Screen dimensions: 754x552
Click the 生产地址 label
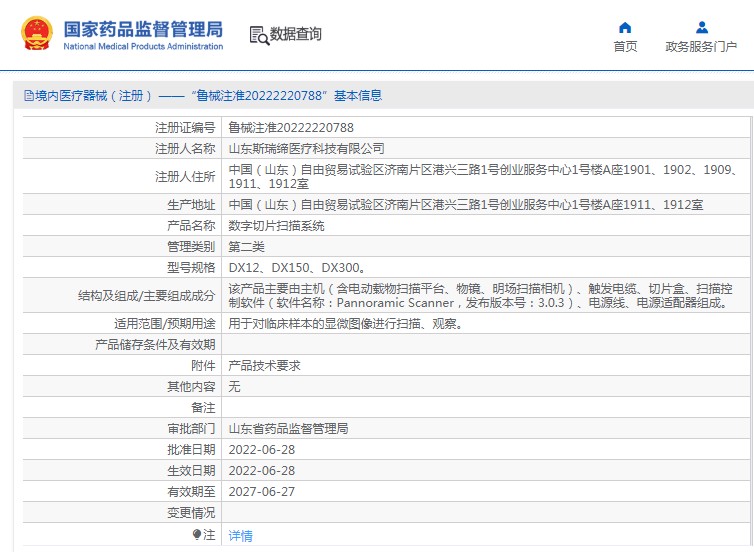191,205
